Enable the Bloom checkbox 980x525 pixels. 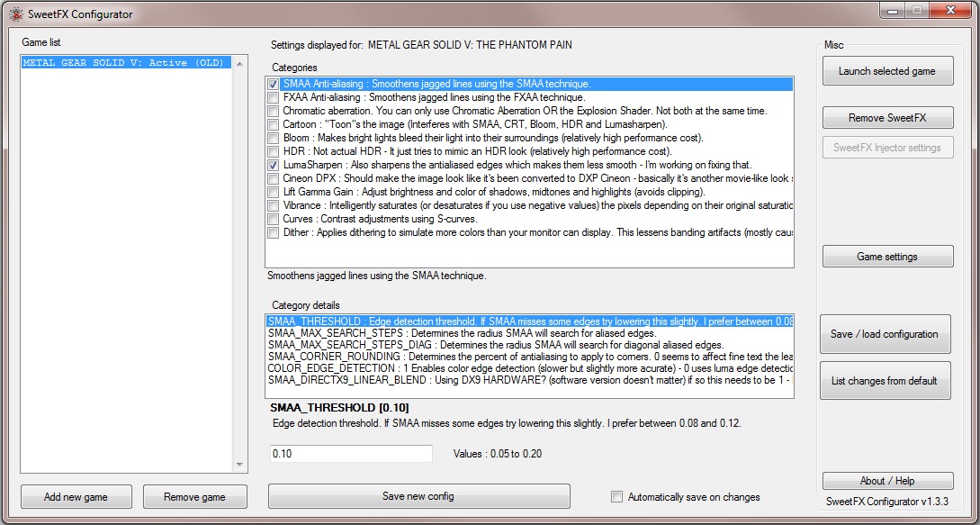coord(274,138)
